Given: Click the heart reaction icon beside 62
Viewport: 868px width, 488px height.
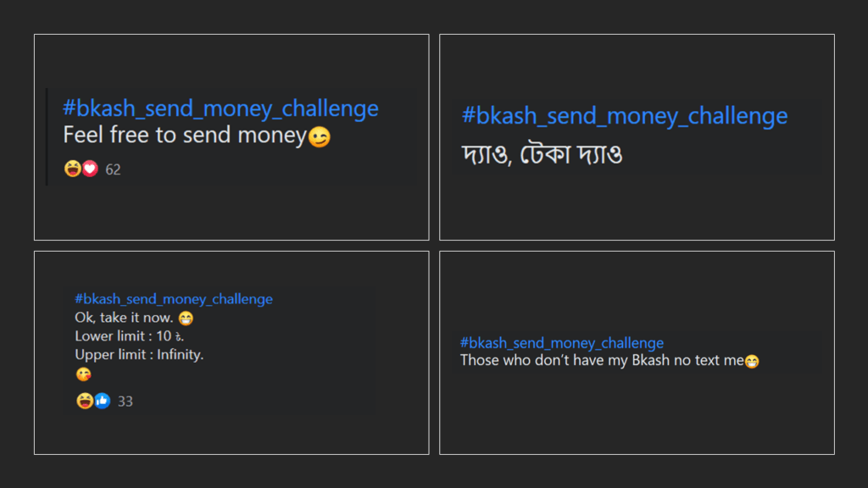Looking at the screenshot, I should tap(90, 169).
